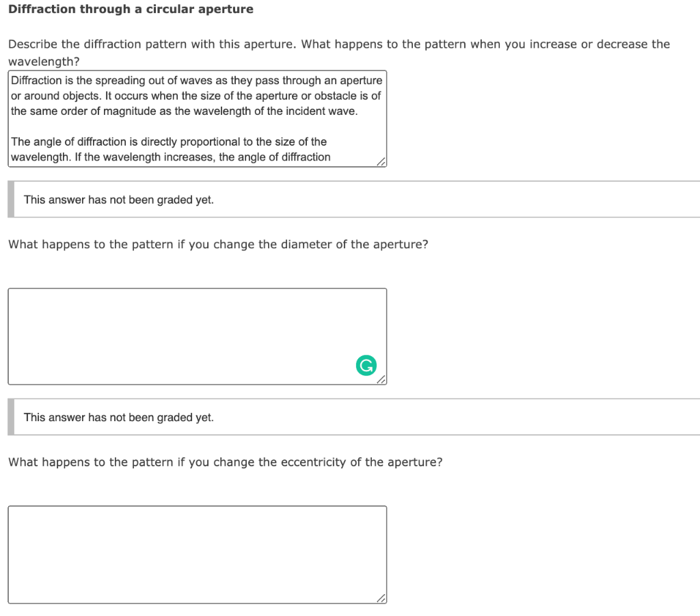Select the word 'Diffraction' in the typed answer
This screenshot has width=700, height=616.
[x=33, y=80]
